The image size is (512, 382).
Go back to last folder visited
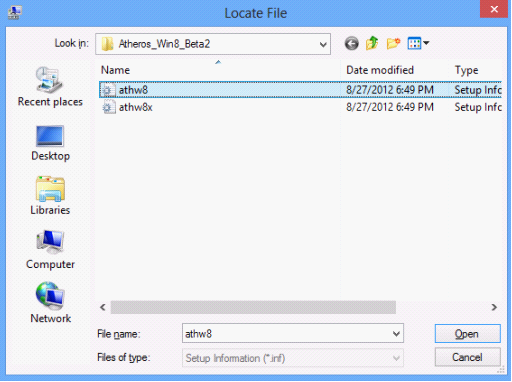[351, 43]
